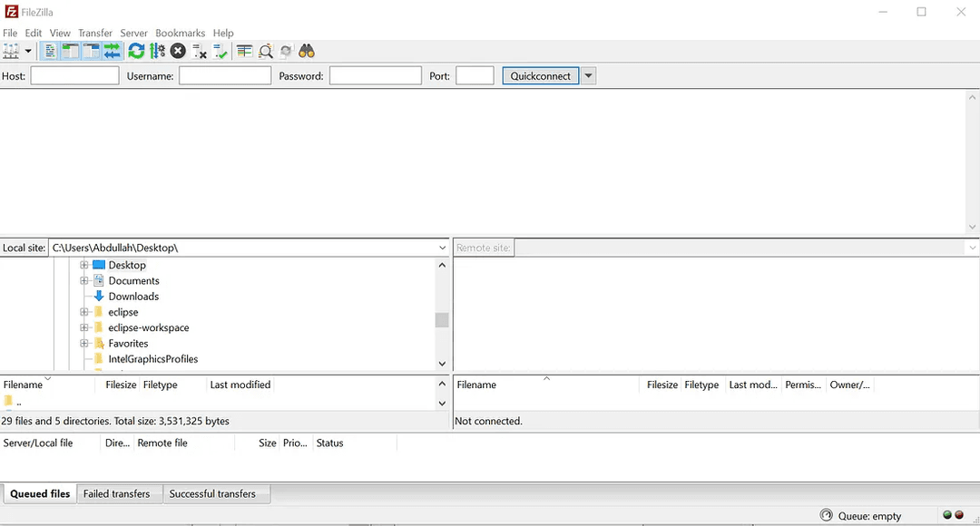980x526 pixels.
Task: Open parent directory '..' entry
Action: click(x=13, y=402)
